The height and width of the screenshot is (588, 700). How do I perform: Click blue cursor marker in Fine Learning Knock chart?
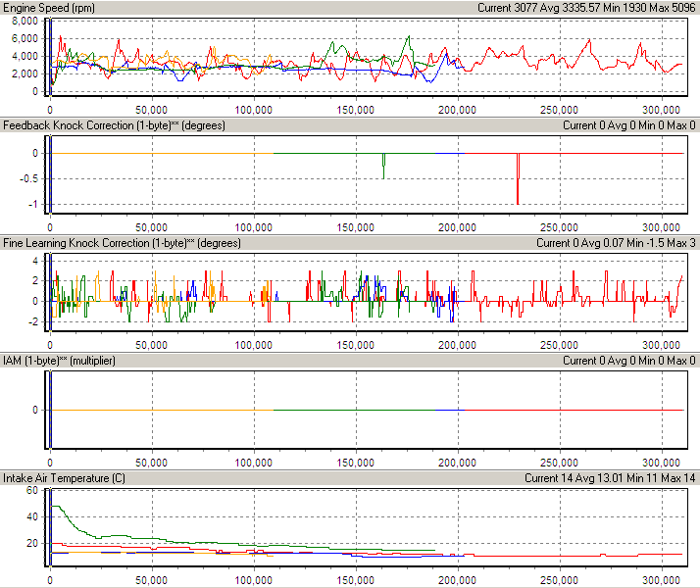[48, 292]
